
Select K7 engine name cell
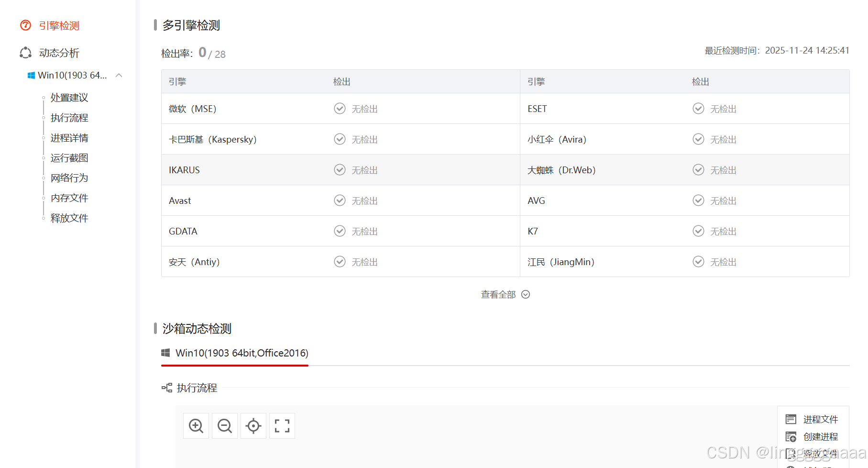tap(533, 232)
